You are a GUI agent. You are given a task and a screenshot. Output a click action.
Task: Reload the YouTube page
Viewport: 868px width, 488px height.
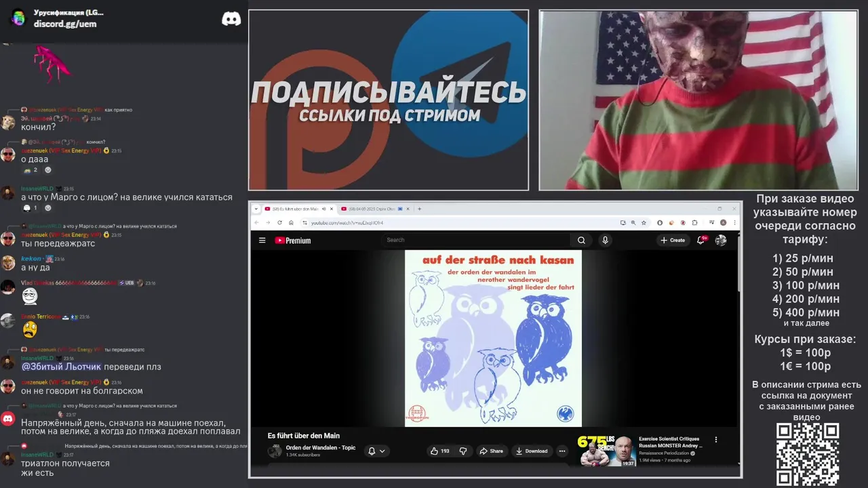[279, 222]
